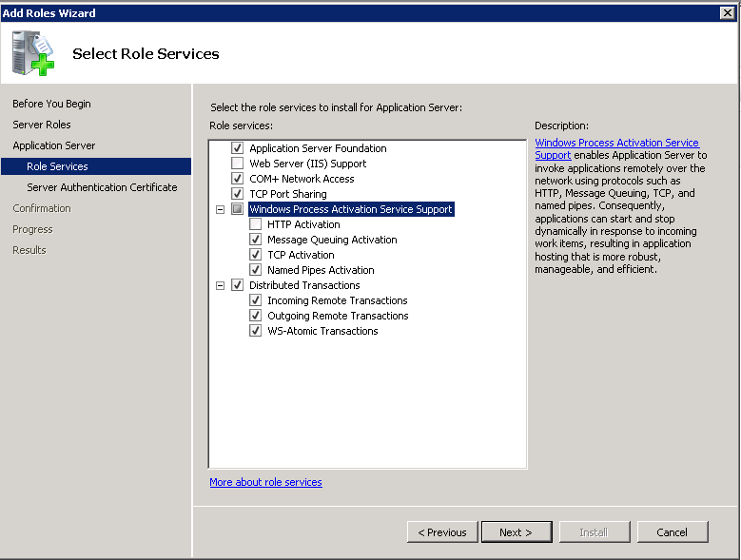Image resolution: width=741 pixels, height=560 pixels.
Task: Uncheck Application Server Foundation checkbox
Action: pos(237,147)
